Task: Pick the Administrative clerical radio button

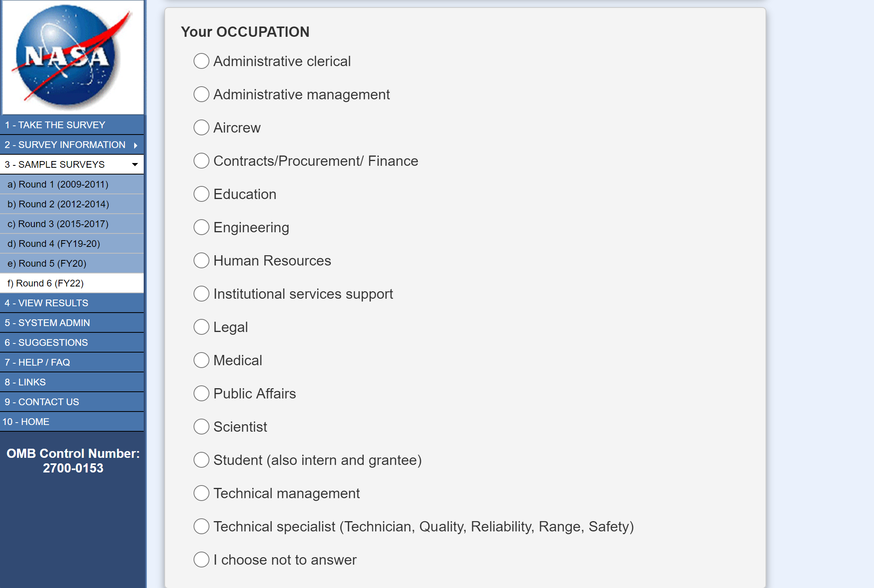Action: tap(201, 61)
